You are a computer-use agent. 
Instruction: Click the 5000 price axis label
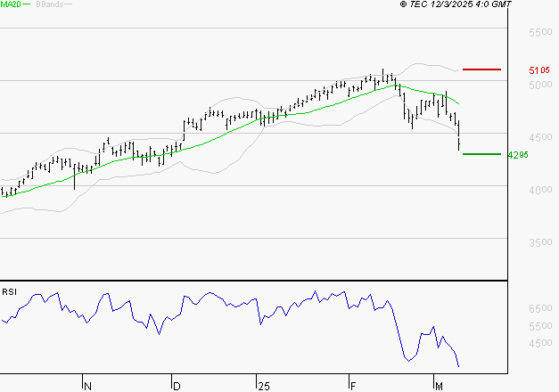point(540,85)
